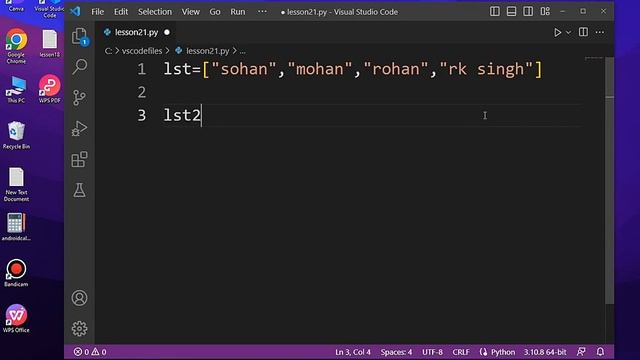The width and height of the screenshot is (640, 360).
Task: Open the Edit menu
Action: 121,12
